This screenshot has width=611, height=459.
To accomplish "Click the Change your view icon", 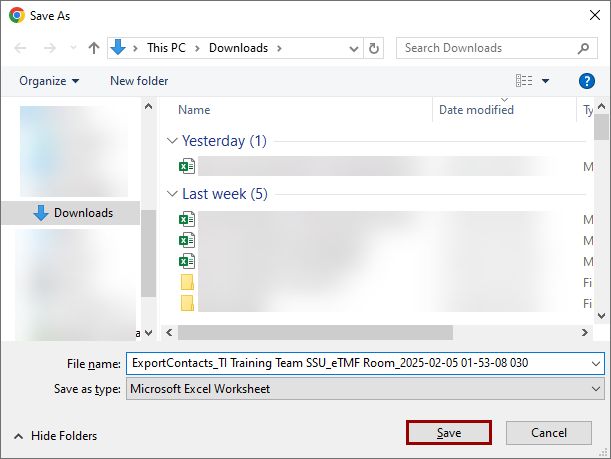I will (524, 81).
